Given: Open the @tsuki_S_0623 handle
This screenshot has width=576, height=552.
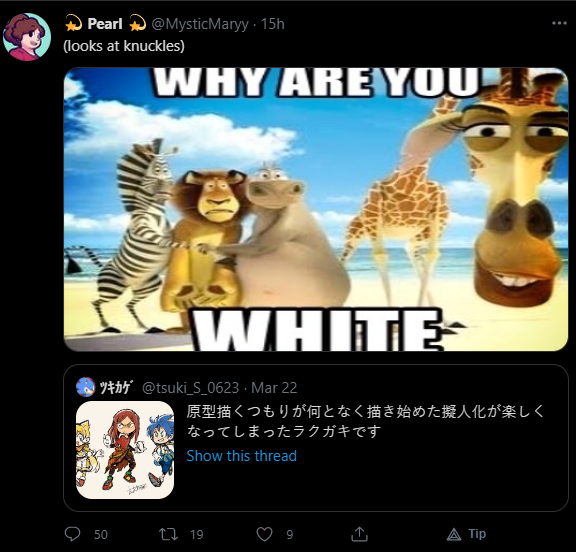Looking at the screenshot, I should (x=190, y=388).
